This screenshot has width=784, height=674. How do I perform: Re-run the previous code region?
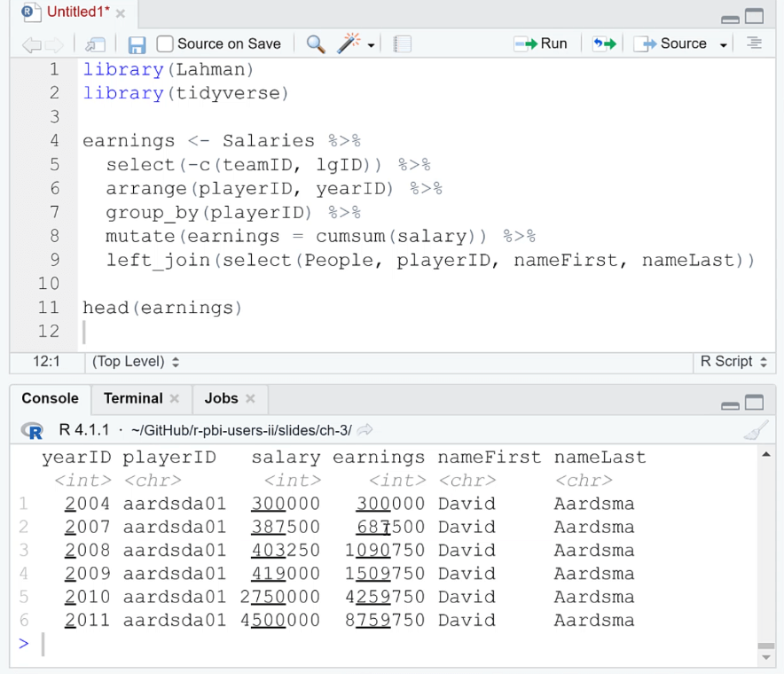pyautogui.click(x=604, y=44)
